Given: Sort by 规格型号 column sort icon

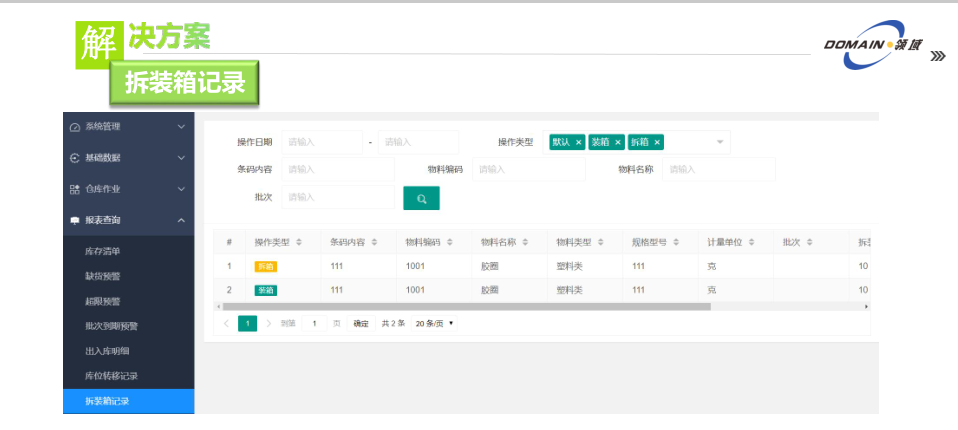Looking at the screenshot, I should (x=676, y=242).
